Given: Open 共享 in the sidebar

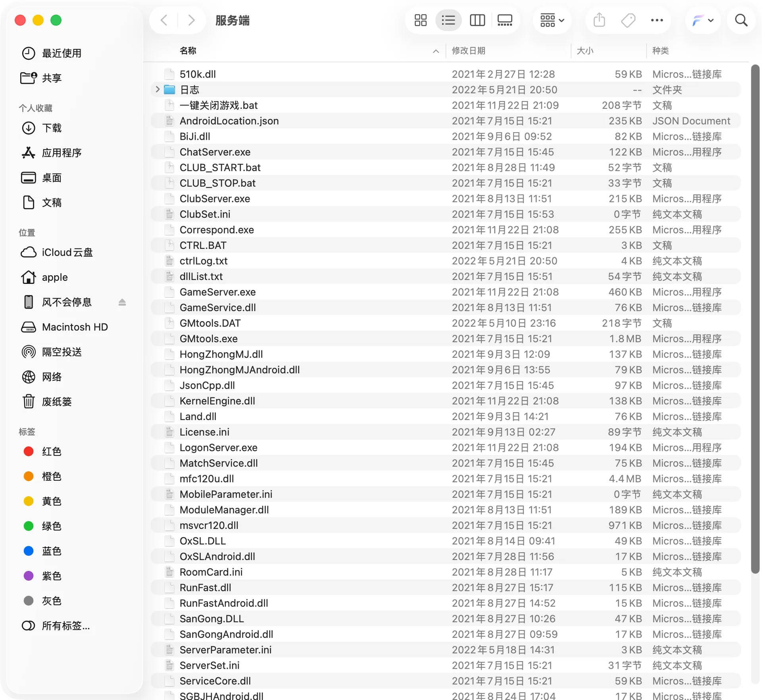Looking at the screenshot, I should [x=42, y=78].
